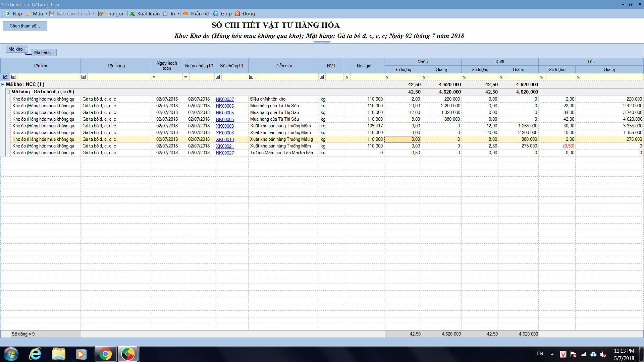
Task: Sort by the Tên kho column header
Action: point(41,66)
